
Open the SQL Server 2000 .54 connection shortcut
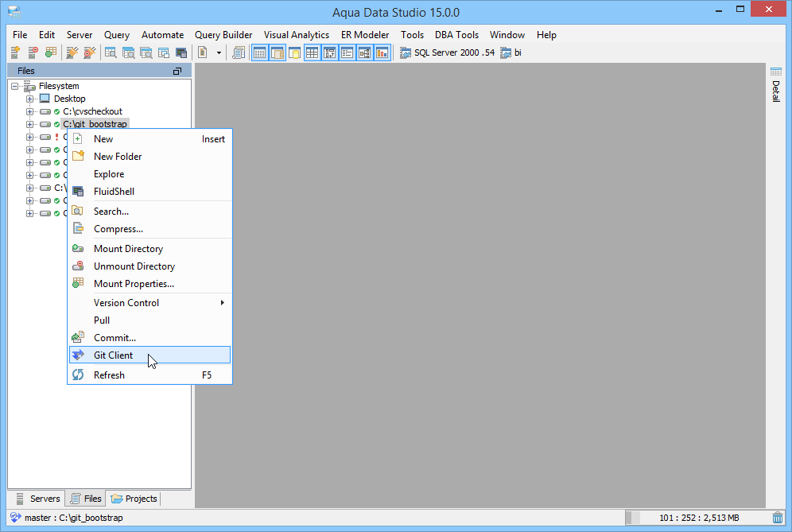[448, 52]
